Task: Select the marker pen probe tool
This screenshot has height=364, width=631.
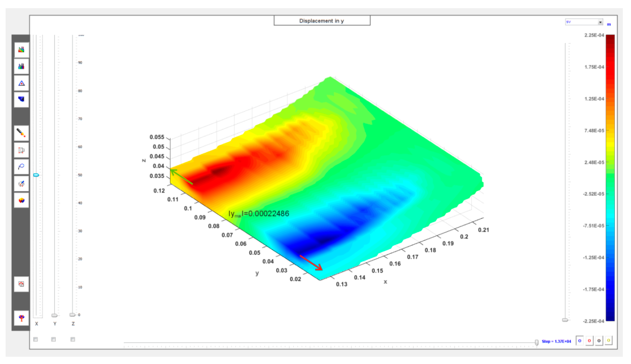Action: tap(21, 133)
